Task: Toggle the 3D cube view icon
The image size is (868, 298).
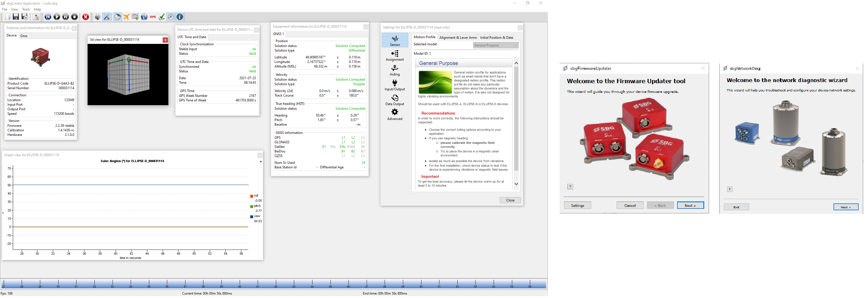Action: [118, 17]
